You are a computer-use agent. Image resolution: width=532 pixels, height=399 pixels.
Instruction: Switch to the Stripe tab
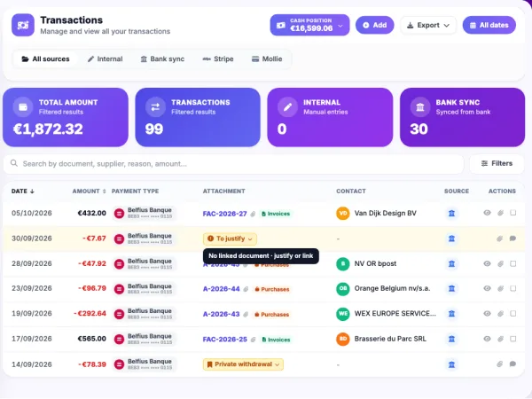pos(218,59)
